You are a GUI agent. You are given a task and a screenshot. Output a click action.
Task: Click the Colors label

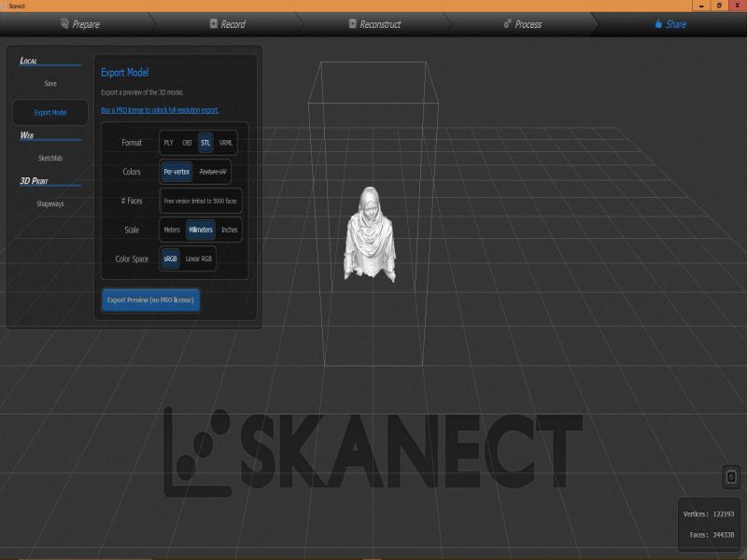pos(132,172)
